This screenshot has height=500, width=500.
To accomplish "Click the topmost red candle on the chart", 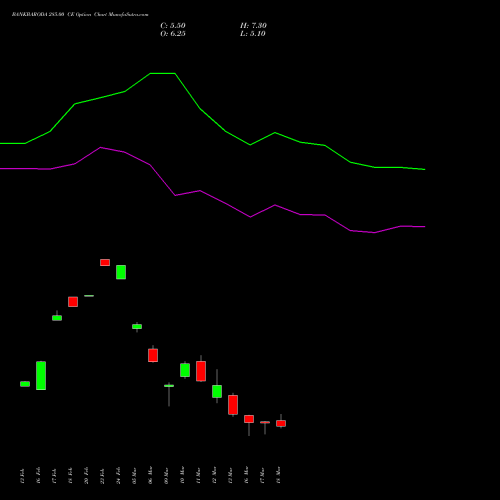I will (105, 262).
